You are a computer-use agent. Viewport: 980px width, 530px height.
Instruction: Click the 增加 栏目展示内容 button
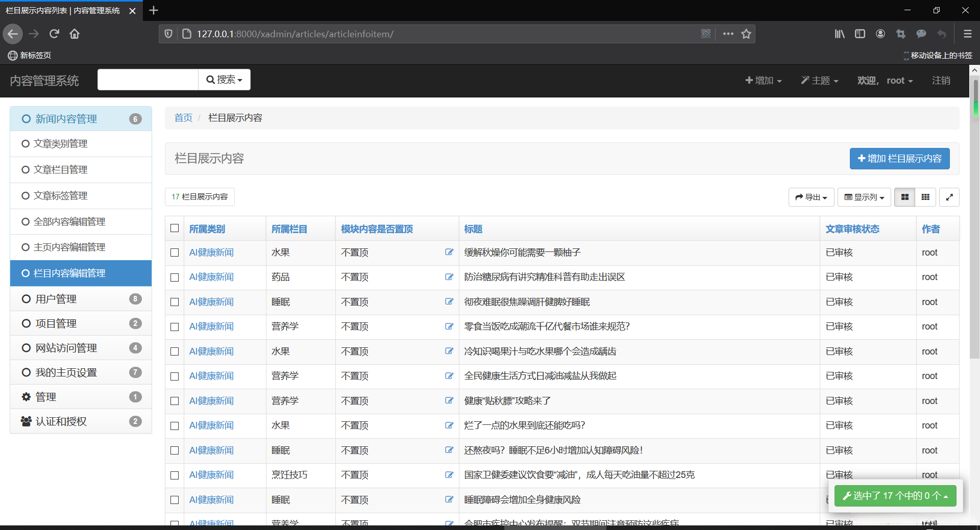899,159
